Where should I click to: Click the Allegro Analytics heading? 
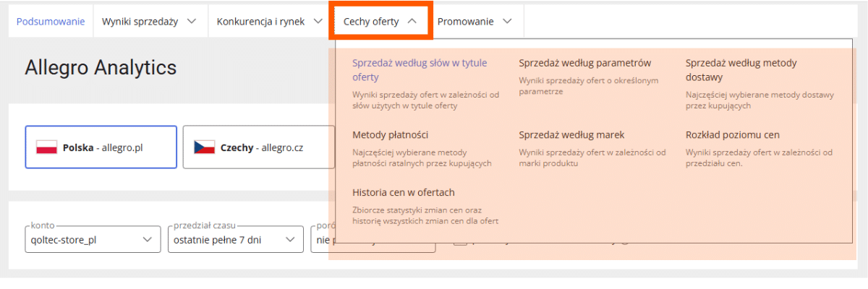tap(101, 68)
